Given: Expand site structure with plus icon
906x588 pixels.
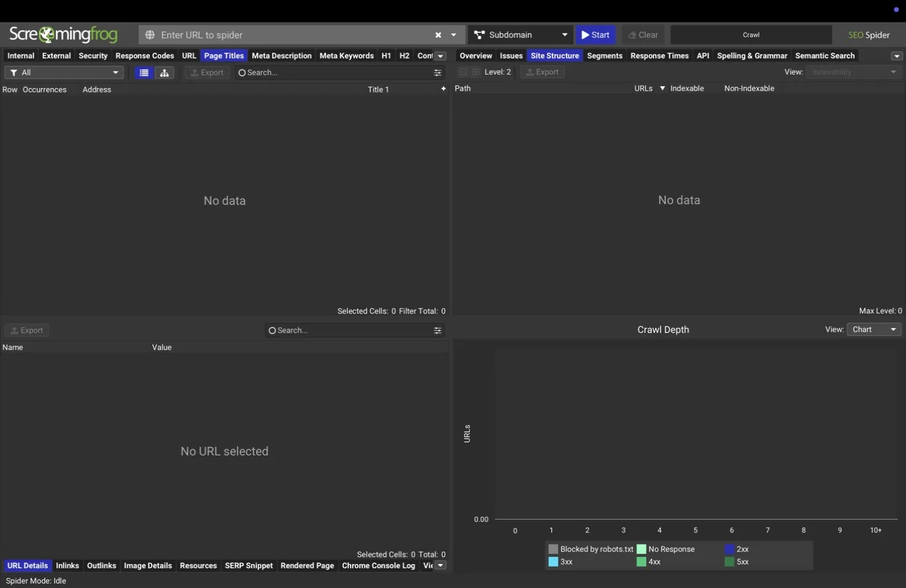Looking at the screenshot, I should coord(475,72).
